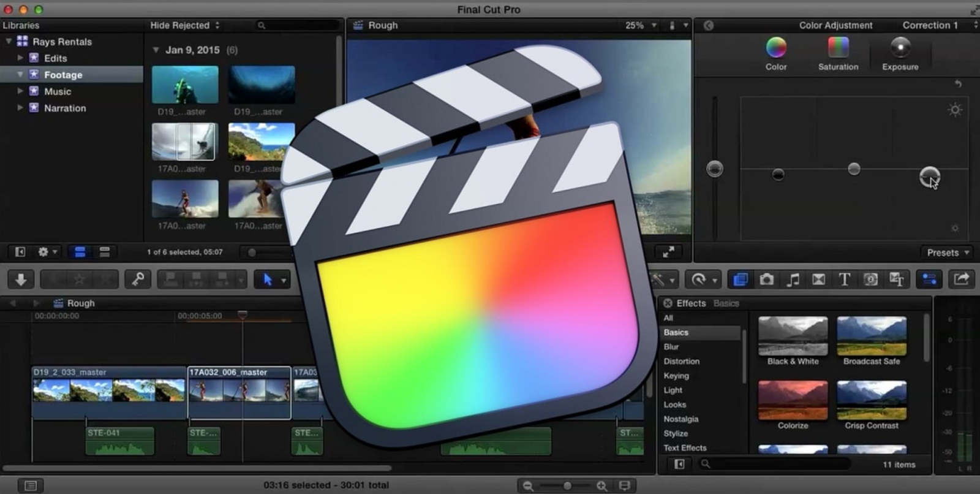Select the All effects category
The image size is (980, 494).
click(x=668, y=317)
